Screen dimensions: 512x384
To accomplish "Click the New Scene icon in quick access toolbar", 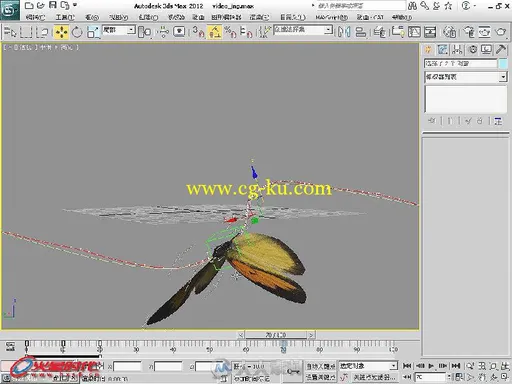I will pyautogui.click(x=29, y=5).
